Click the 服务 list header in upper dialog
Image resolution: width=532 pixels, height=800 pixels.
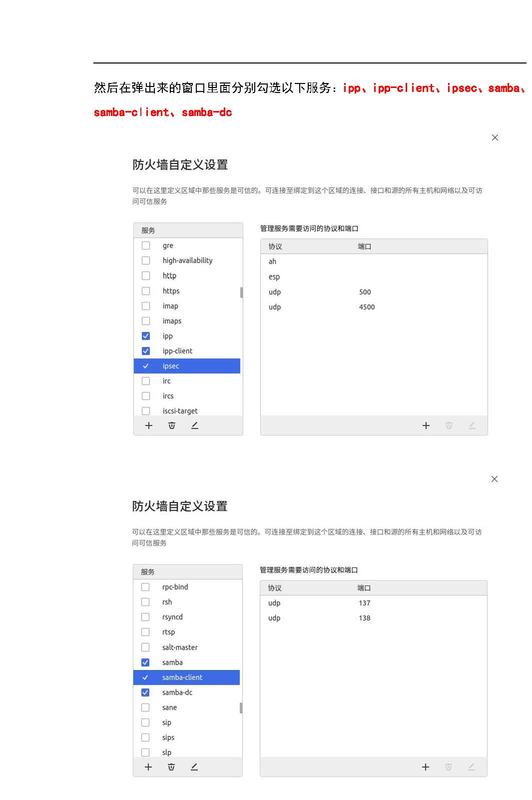[188, 230]
